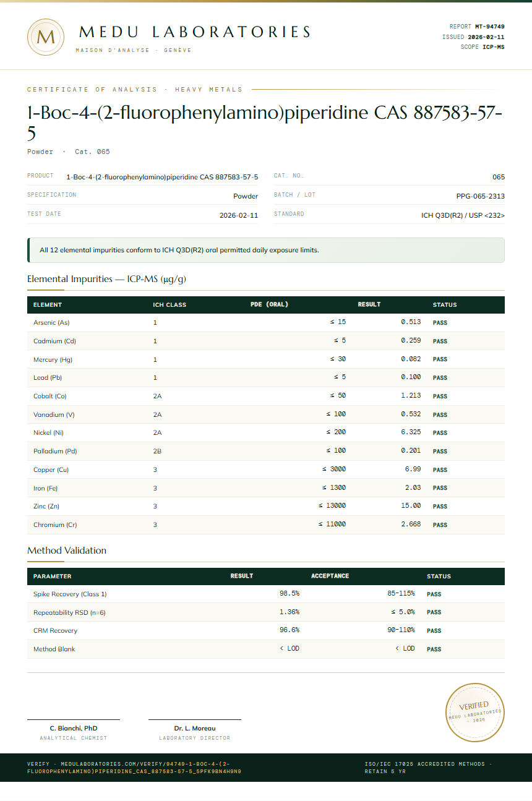This screenshot has height=801, width=532.
Task: Click the Powder · Cat. 065 subtitle
Action: (69, 152)
